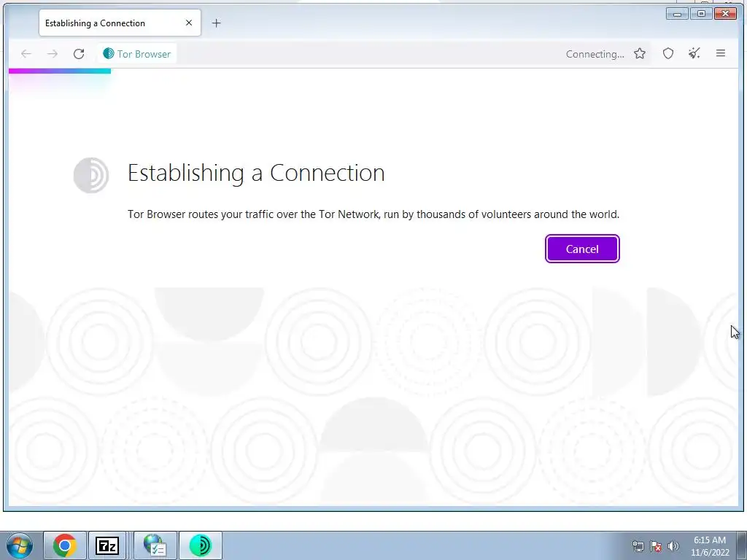Viewport: 747px width, 560px height.
Task: Bookmark this page with star icon
Action: pos(639,54)
